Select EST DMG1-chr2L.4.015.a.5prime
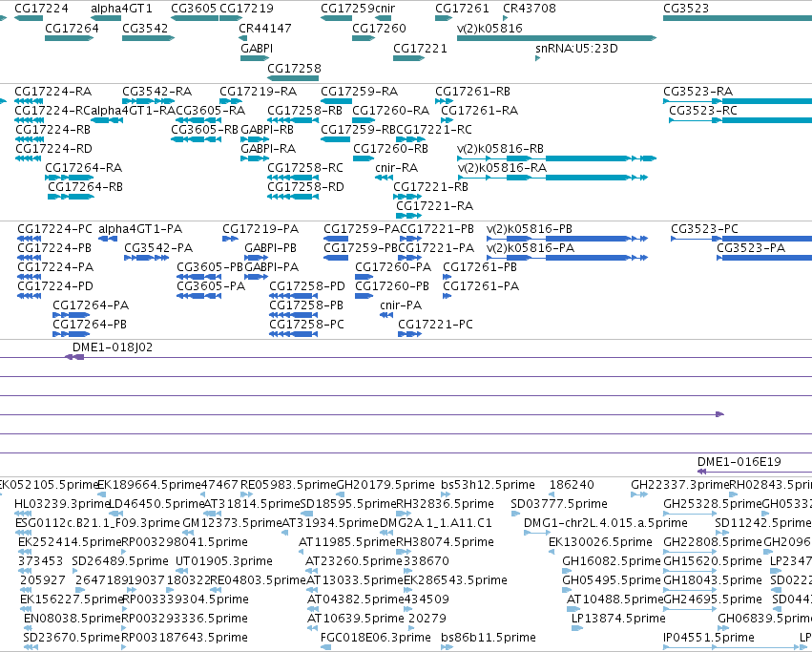This screenshot has width=812, height=652. click(605, 523)
